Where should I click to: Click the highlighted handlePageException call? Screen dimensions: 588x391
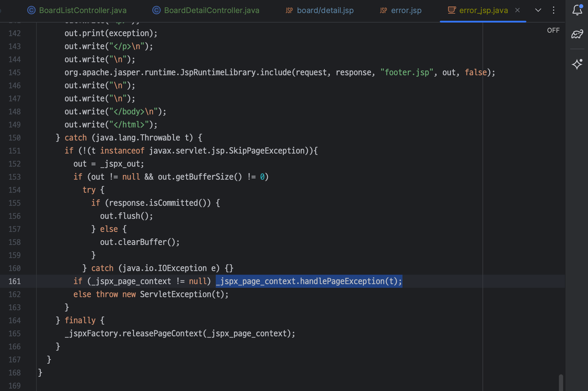[x=309, y=281]
